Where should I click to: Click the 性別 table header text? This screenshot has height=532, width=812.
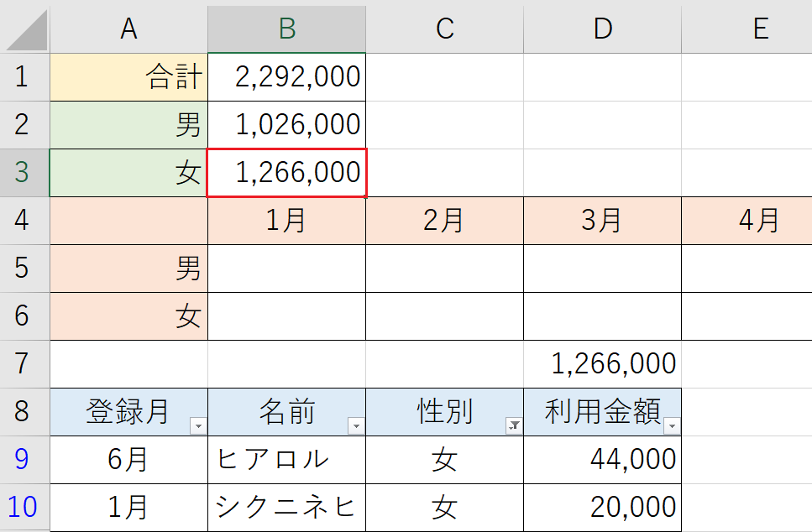coord(445,411)
